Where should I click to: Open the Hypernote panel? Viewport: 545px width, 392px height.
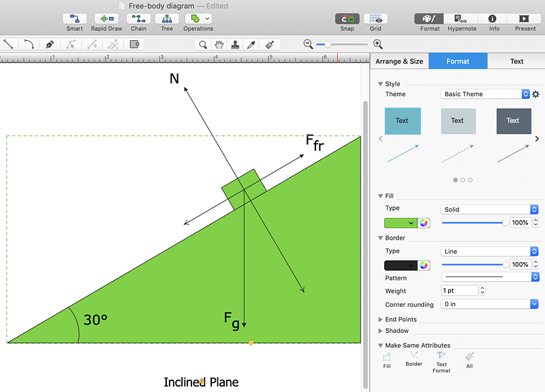point(462,21)
